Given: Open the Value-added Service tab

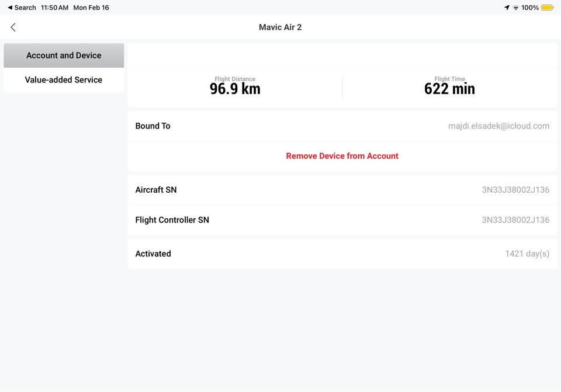Looking at the screenshot, I should tap(64, 80).
